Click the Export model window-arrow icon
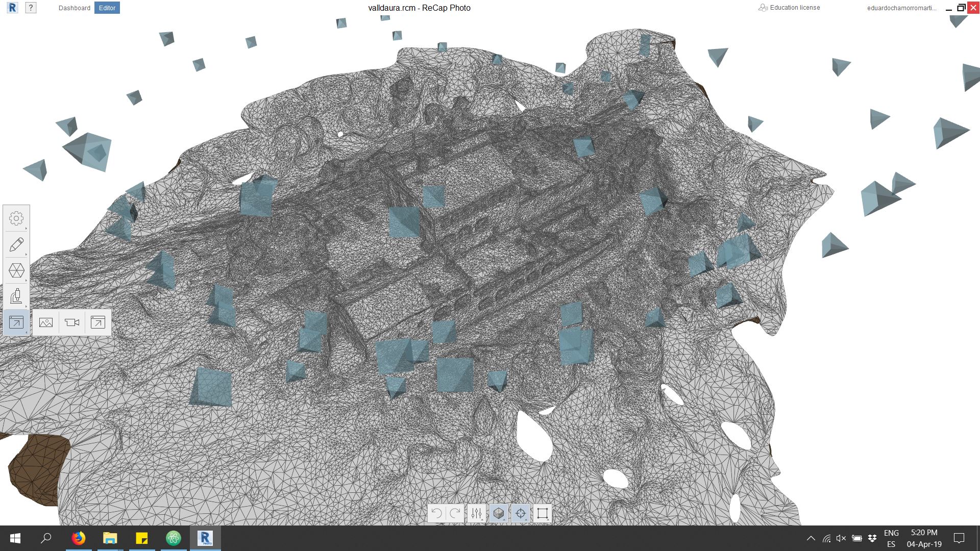Image resolution: width=980 pixels, height=551 pixels. coord(98,322)
